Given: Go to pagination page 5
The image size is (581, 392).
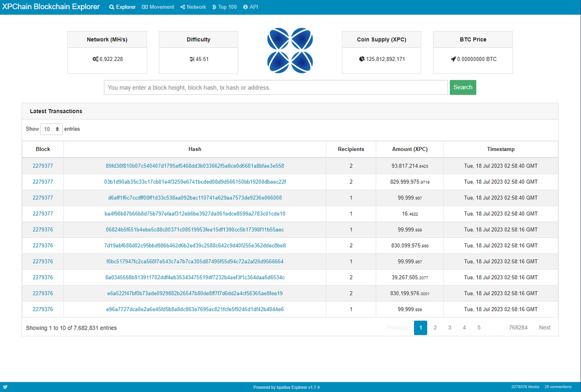Looking at the screenshot, I should click(x=478, y=328).
